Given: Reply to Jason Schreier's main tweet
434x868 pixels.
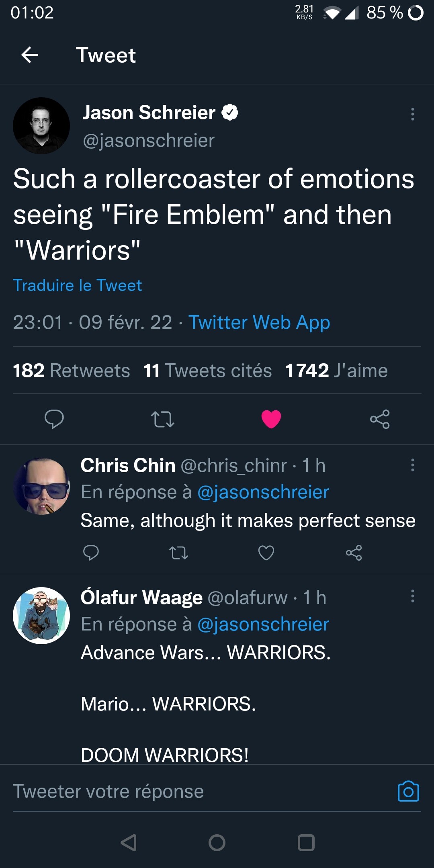Looking at the screenshot, I should tap(54, 419).
